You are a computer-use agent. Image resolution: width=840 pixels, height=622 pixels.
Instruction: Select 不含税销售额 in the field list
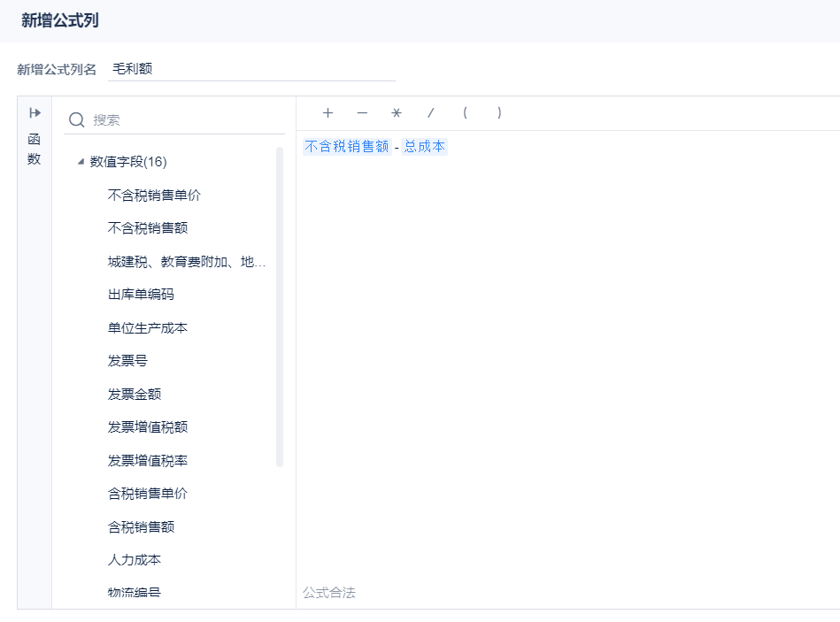141,228
